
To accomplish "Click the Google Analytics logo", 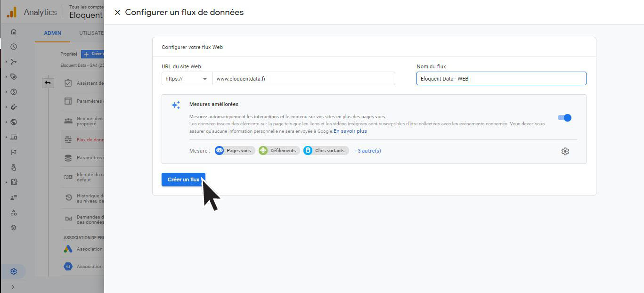I will 12,13.
